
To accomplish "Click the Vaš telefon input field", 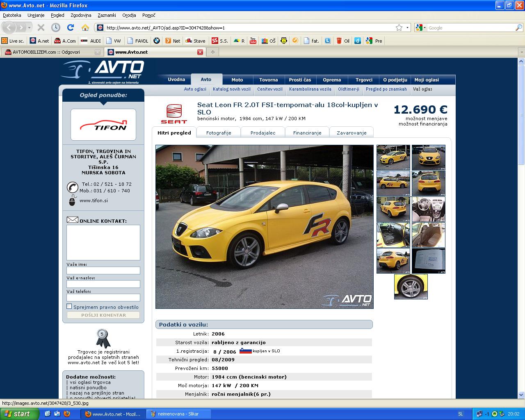I will [103, 297].
